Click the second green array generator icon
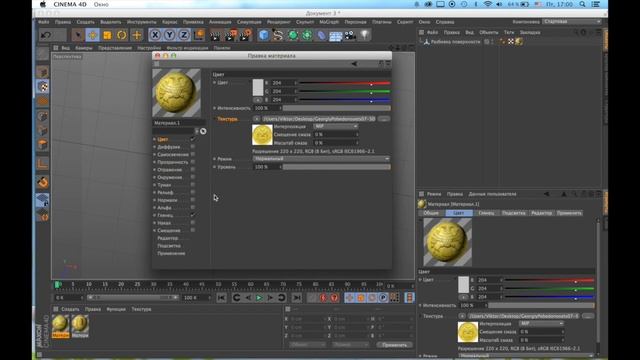The width and height of the screenshot is (640, 360). 307,35
